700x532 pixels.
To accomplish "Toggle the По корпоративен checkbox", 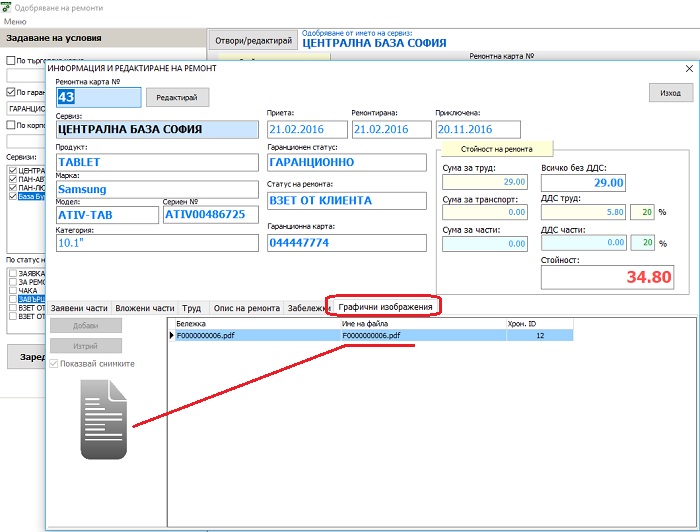I will pyautogui.click(x=11, y=125).
